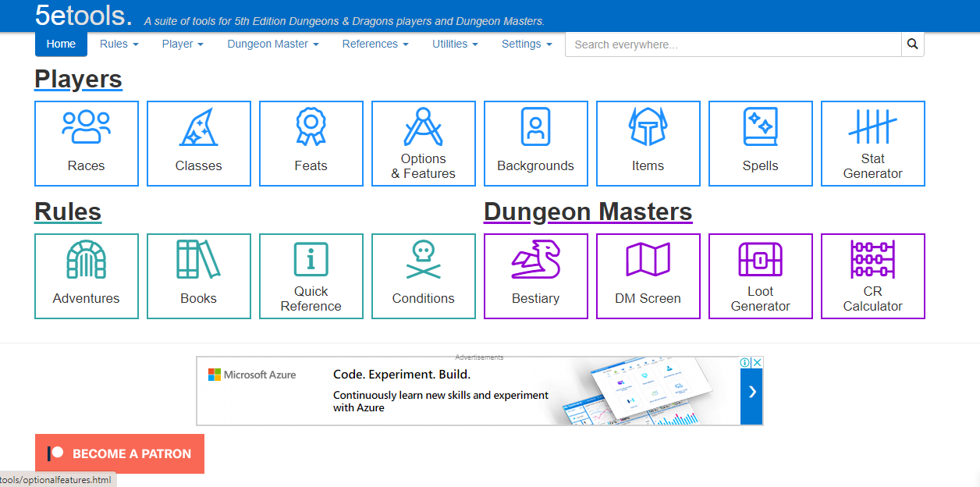Expand the Settings dropdown menu
980x487 pixels.
527,44
